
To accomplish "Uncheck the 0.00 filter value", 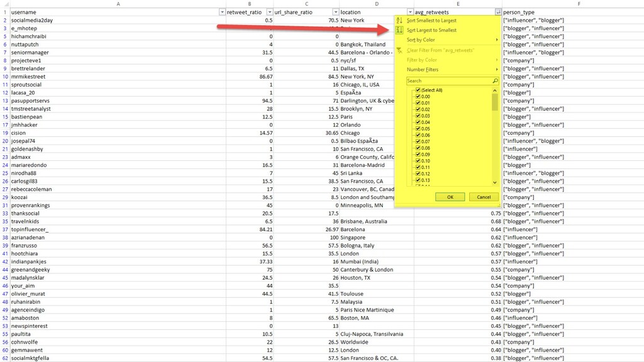I will pyautogui.click(x=418, y=96).
